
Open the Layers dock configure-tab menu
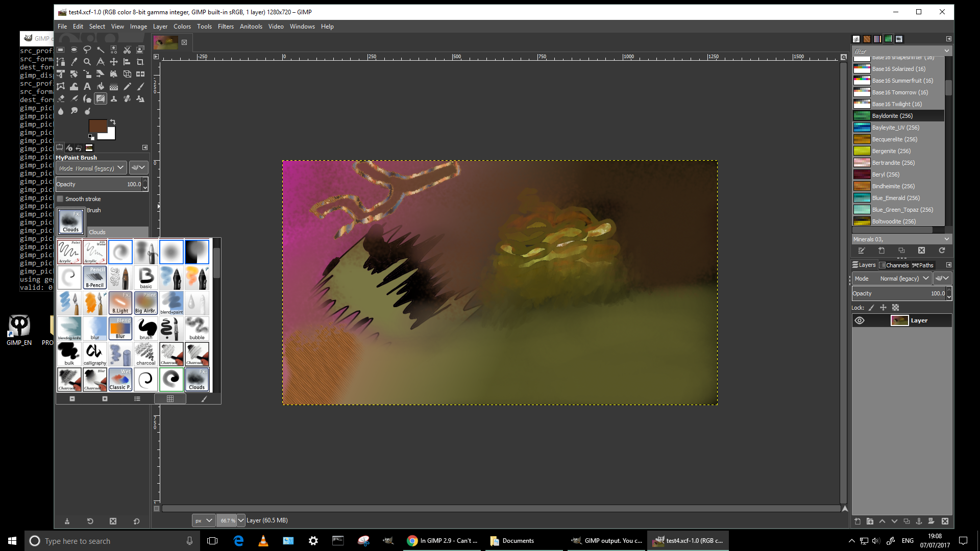tap(948, 265)
